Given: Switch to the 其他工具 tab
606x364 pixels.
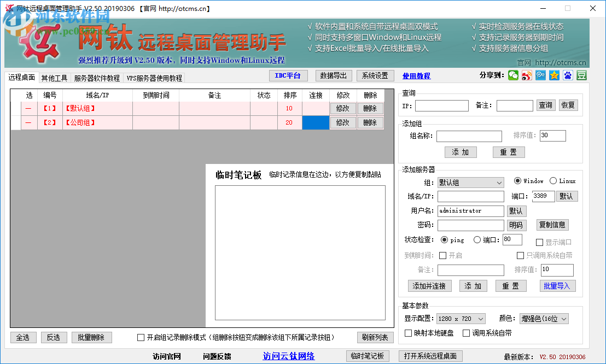Looking at the screenshot, I should click(55, 78).
